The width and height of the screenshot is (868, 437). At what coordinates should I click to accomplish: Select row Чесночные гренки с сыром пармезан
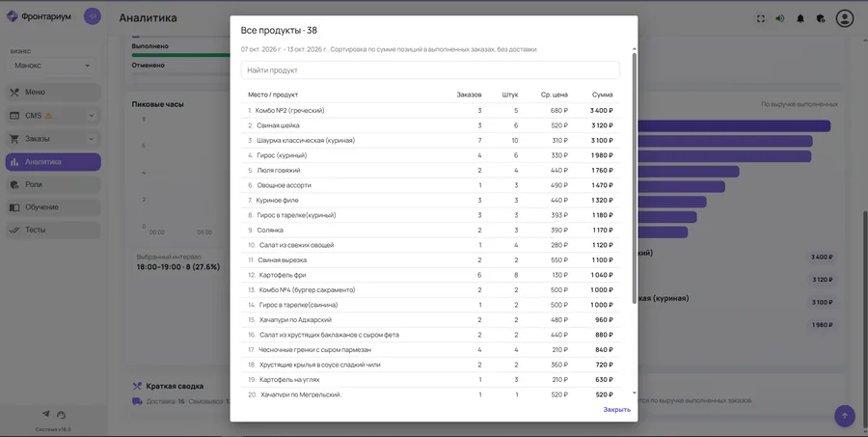(431, 349)
